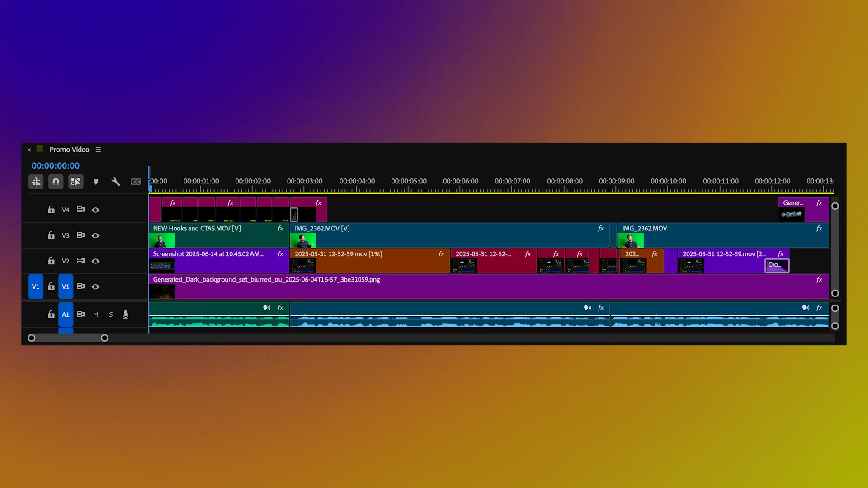Enable voice-over record microphone on A1
The width and height of the screenshot is (868, 488).
click(125, 314)
